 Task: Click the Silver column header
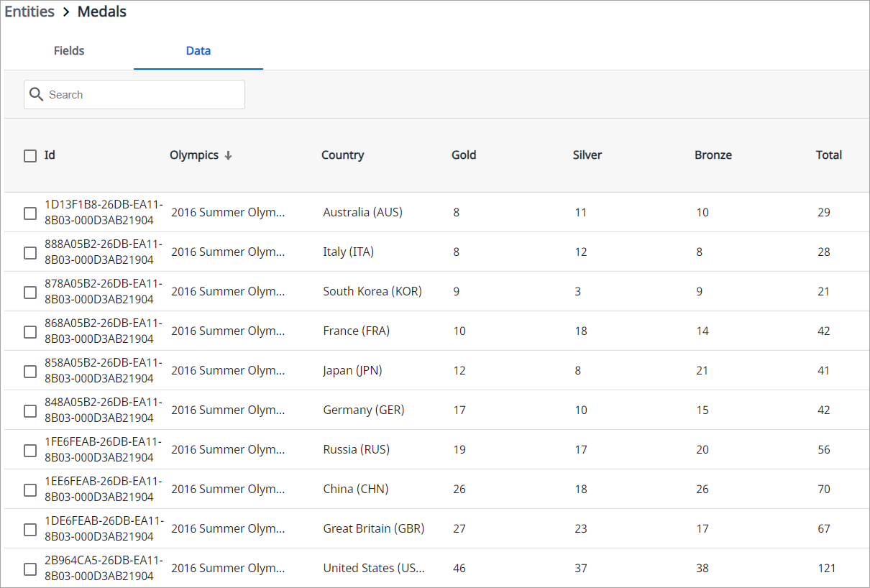coord(587,155)
